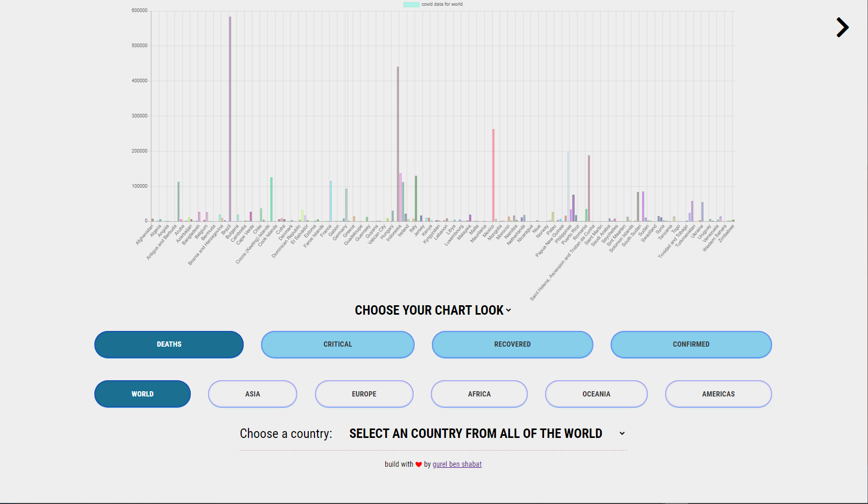Screen dimensions: 868x504
Task: Show Confirmed cases data
Action: tap(691, 345)
